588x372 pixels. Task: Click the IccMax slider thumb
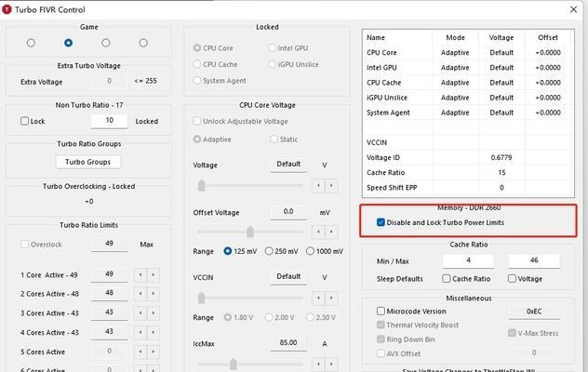pyautogui.click(x=234, y=365)
